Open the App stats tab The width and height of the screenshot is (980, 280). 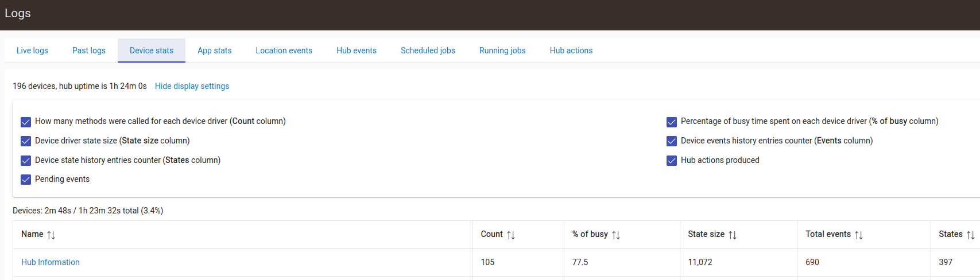pos(214,50)
